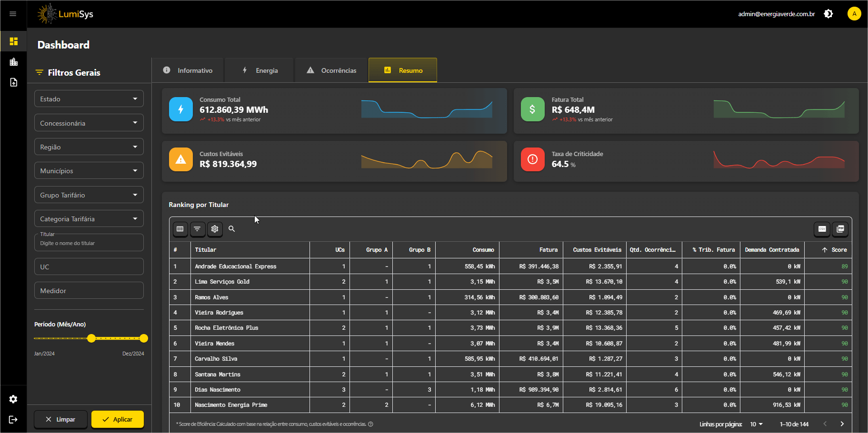Export the ranking table as CSV
868x433 pixels.
click(822, 229)
